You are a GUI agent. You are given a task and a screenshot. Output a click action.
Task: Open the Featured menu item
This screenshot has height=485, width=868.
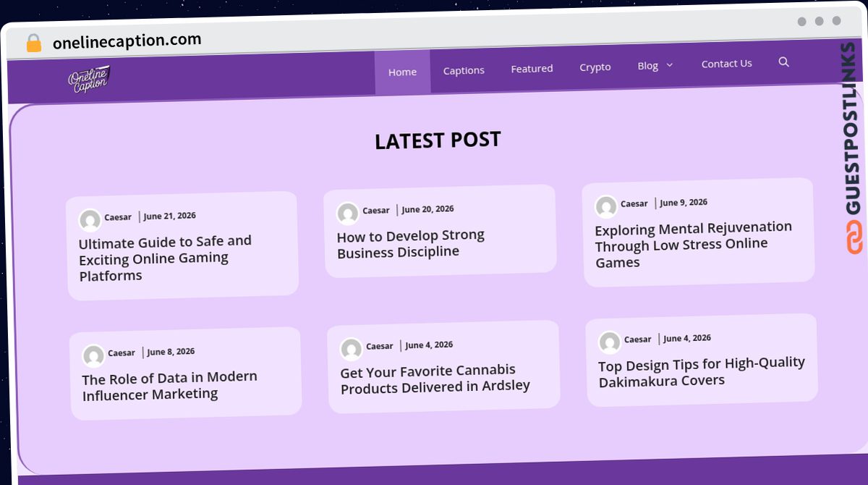(532, 69)
